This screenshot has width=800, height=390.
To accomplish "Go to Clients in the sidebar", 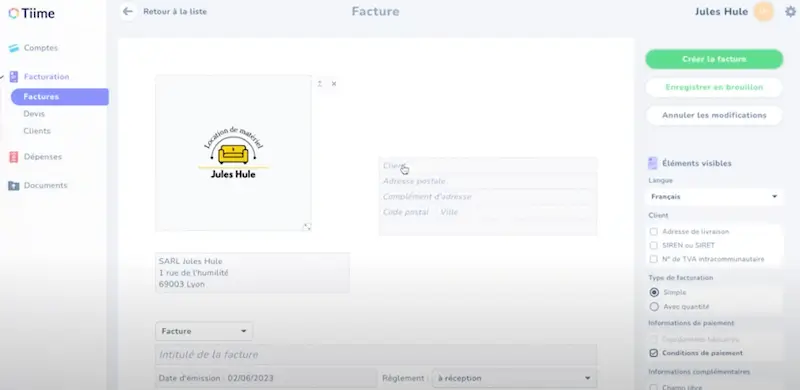I will (37, 131).
